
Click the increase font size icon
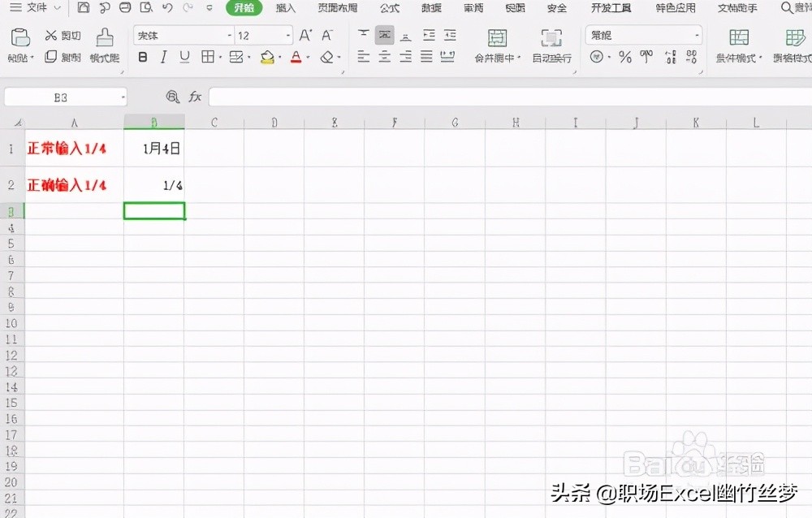click(x=305, y=35)
